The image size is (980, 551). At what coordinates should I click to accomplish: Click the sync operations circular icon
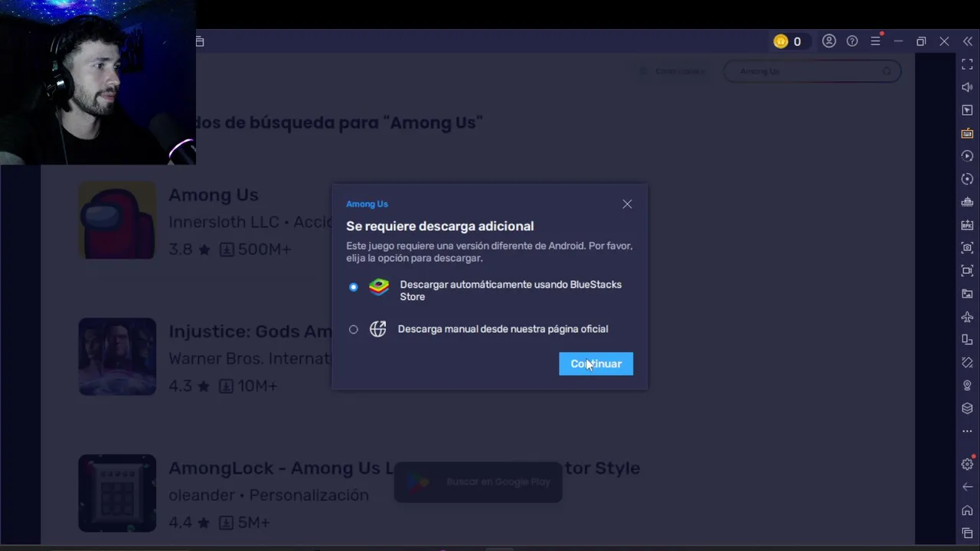pos(967,179)
